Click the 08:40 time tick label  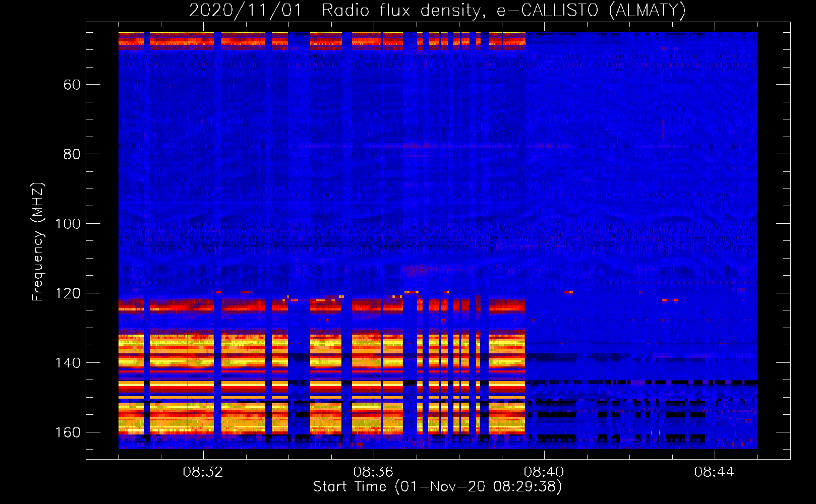click(544, 472)
